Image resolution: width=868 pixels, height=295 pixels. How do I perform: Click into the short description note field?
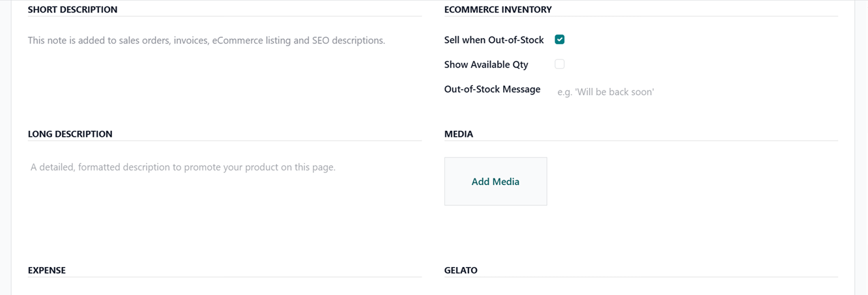(207, 40)
